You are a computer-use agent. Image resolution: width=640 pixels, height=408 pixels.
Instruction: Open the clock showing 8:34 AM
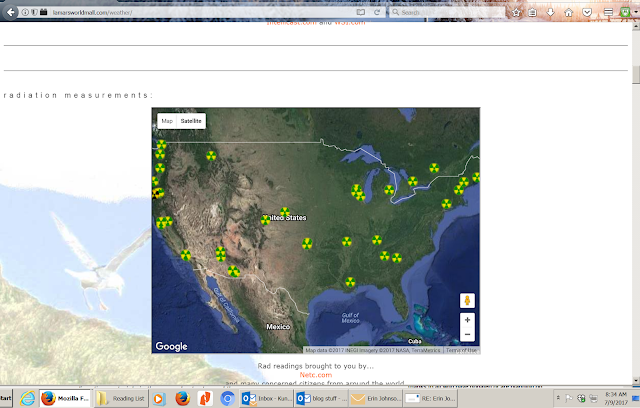pos(616,398)
